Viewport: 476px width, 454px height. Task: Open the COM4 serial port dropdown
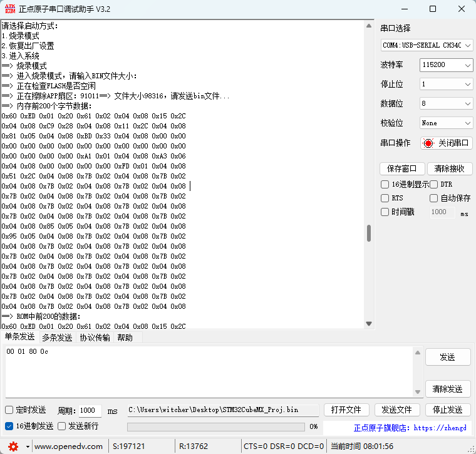pyautogui.click(x=427, y=45)
